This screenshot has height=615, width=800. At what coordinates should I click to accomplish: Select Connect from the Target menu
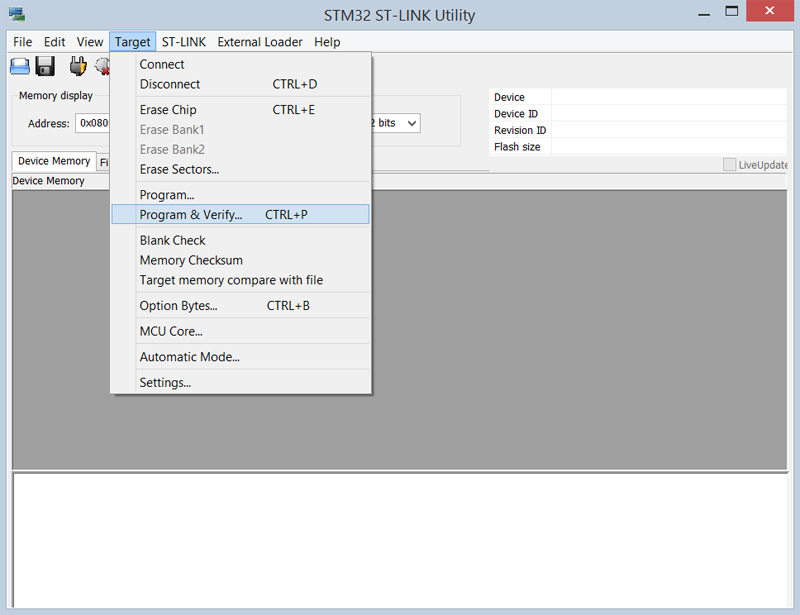[x=240, y=64]
